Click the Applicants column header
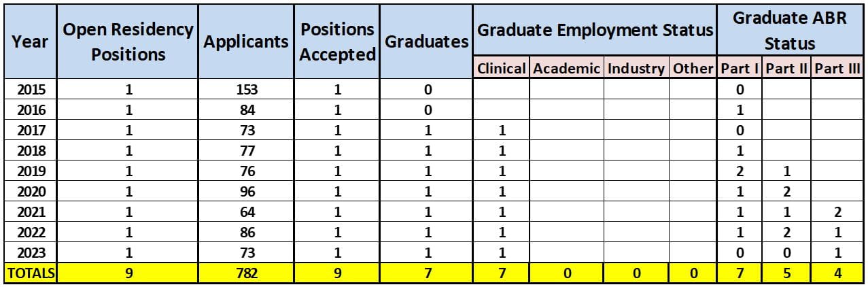The height and width of the screenshot is (287, 868). click(x=246, y=41)
